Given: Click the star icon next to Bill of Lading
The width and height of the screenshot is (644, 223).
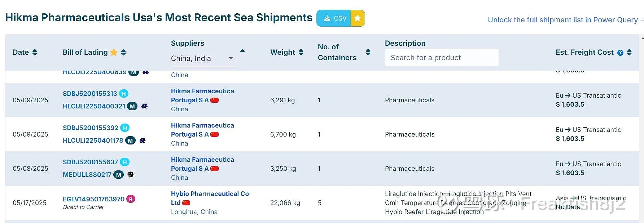Looking at the screenshot, I should tap(114, 52).
